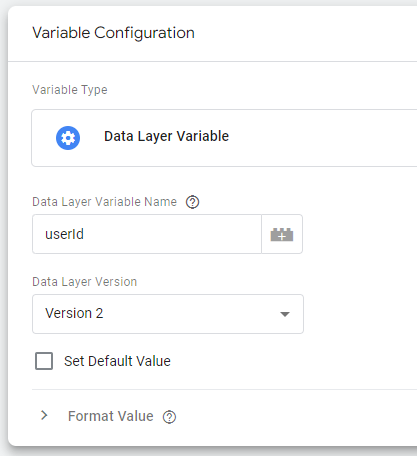Click the Format Value section title
This screenshot has width=417, height=456.
[x=111, y=416]
